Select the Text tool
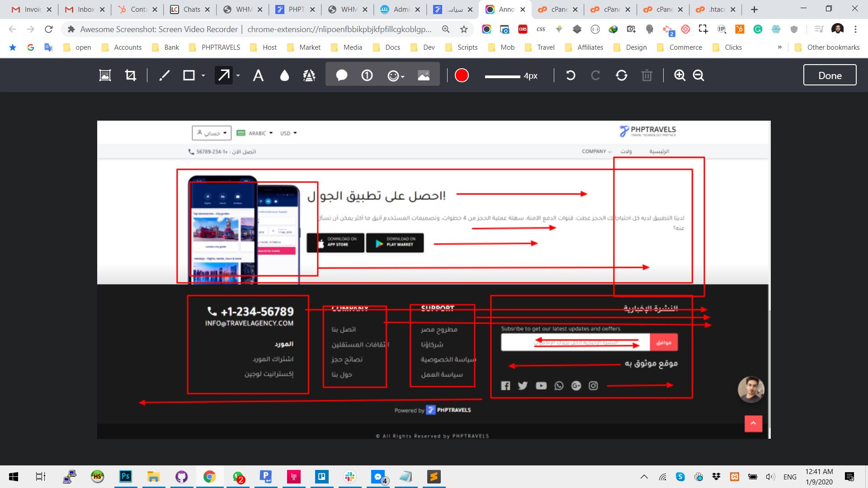The width and height of the screenshot is (868, 488). pyautogui.click(x=258, y=75)
